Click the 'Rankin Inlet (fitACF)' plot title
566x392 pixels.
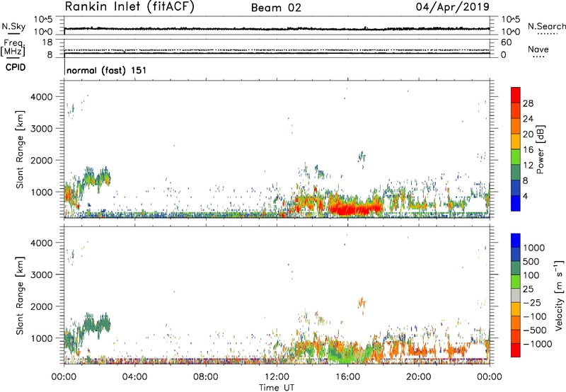pos(129,7)
